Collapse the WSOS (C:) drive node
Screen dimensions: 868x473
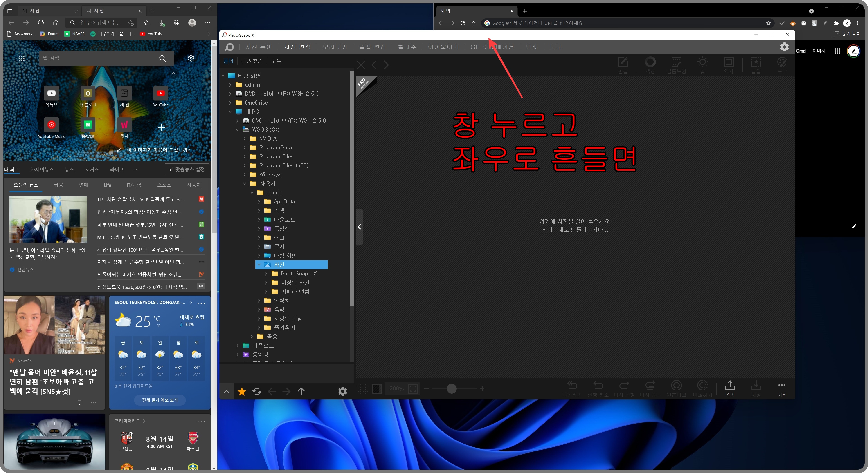(x=237, y=130)
